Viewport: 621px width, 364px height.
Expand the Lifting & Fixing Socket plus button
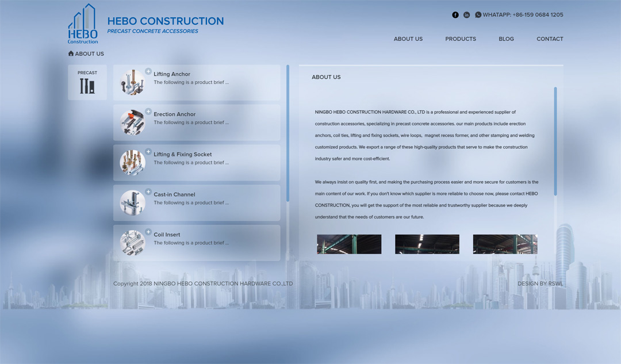[x=148, y=152]
